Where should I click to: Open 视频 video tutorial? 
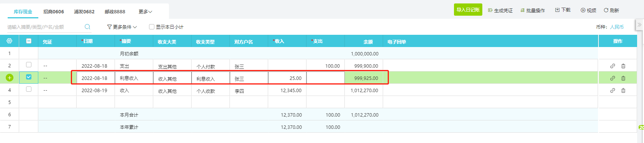588,10
